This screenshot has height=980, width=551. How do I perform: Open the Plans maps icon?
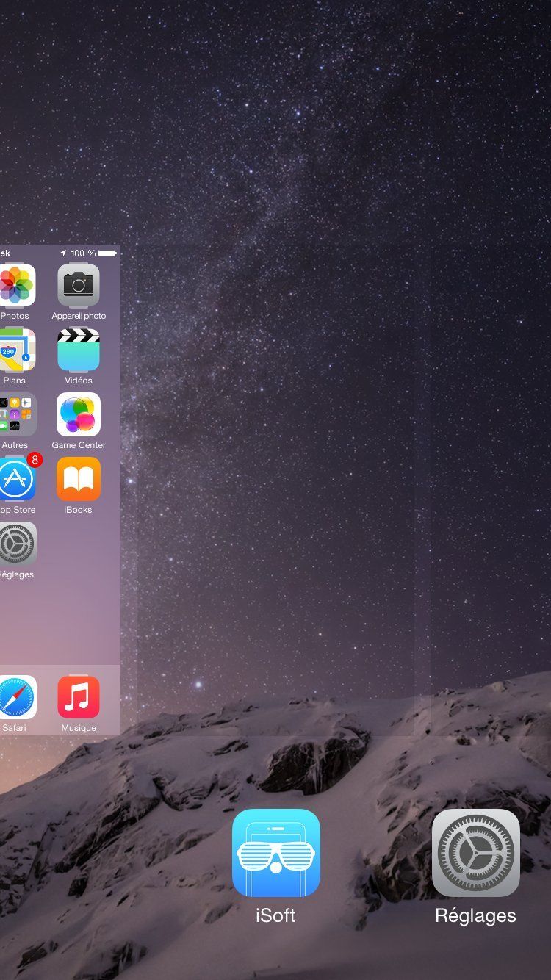pos(16,350)
